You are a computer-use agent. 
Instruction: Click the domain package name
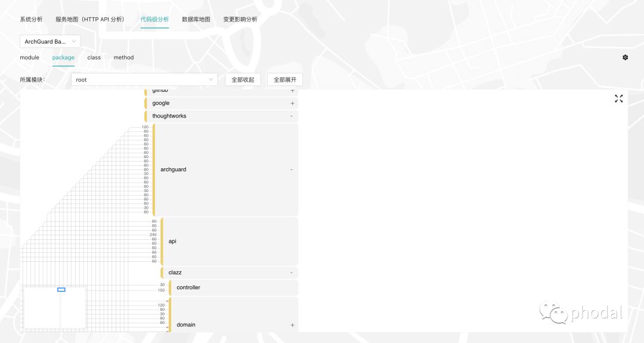pyautogui.click(x=186, y=325)
